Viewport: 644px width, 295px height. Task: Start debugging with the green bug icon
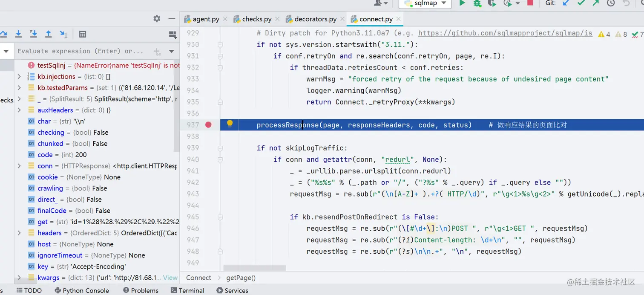click(477, 3)
